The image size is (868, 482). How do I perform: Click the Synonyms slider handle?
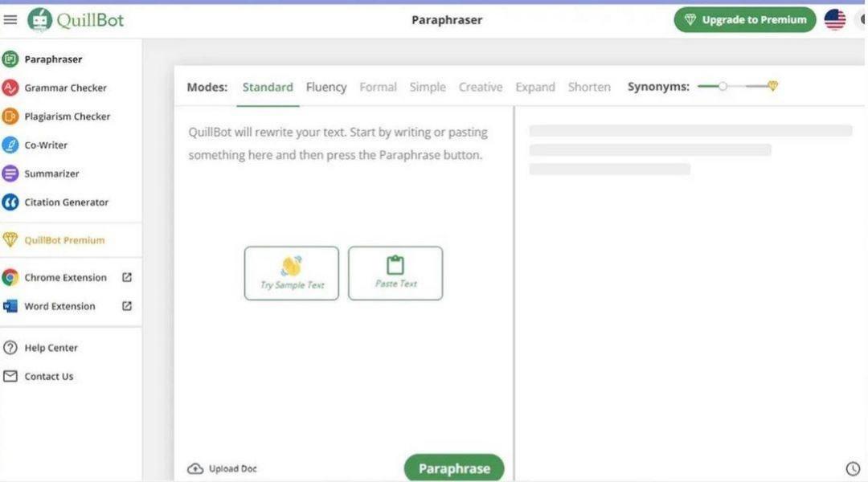(x=723, y=86)
